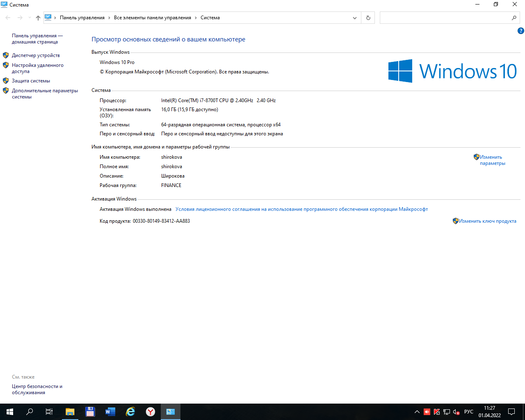Image resolution: width=525 pixels, height=420 pixels.
Task: Open 'Защита системы' link
Action: click(31, 81)
